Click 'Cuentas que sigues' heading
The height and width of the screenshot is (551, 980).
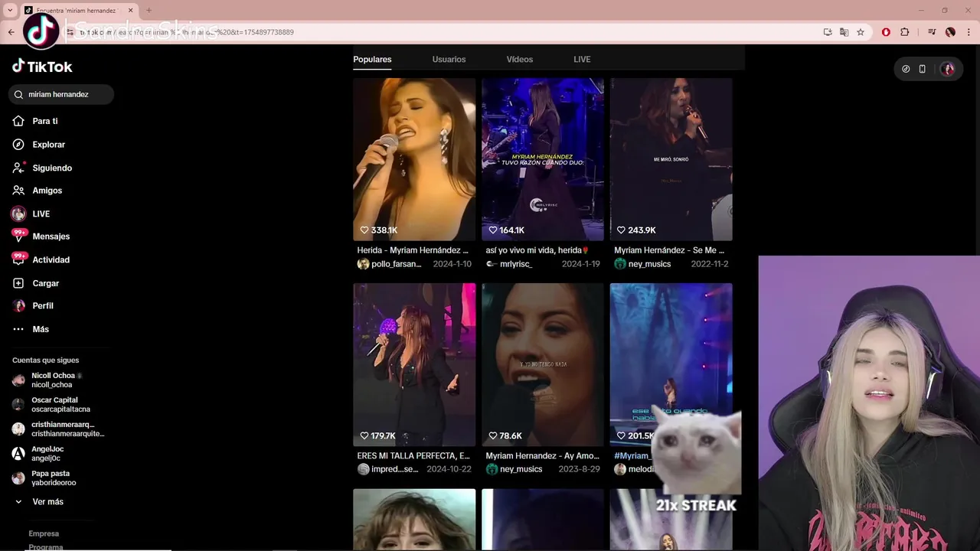tap(46, 360)
